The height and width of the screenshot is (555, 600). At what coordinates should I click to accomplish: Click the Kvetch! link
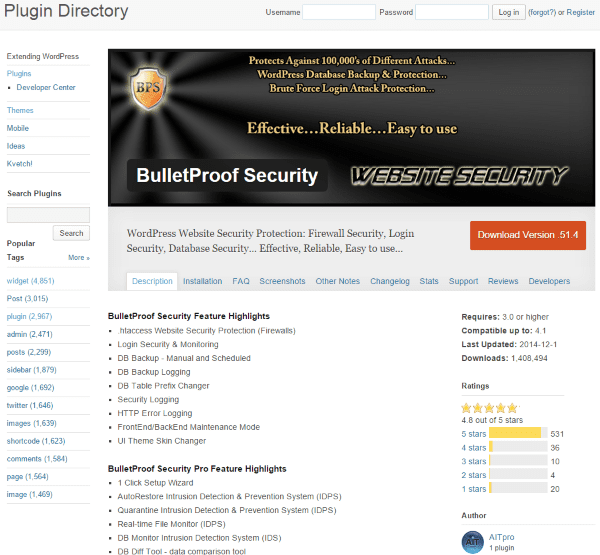tap(20, 164)
